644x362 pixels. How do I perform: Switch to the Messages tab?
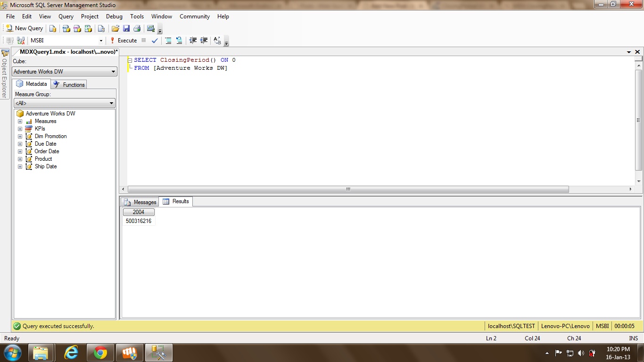point(140,202)
